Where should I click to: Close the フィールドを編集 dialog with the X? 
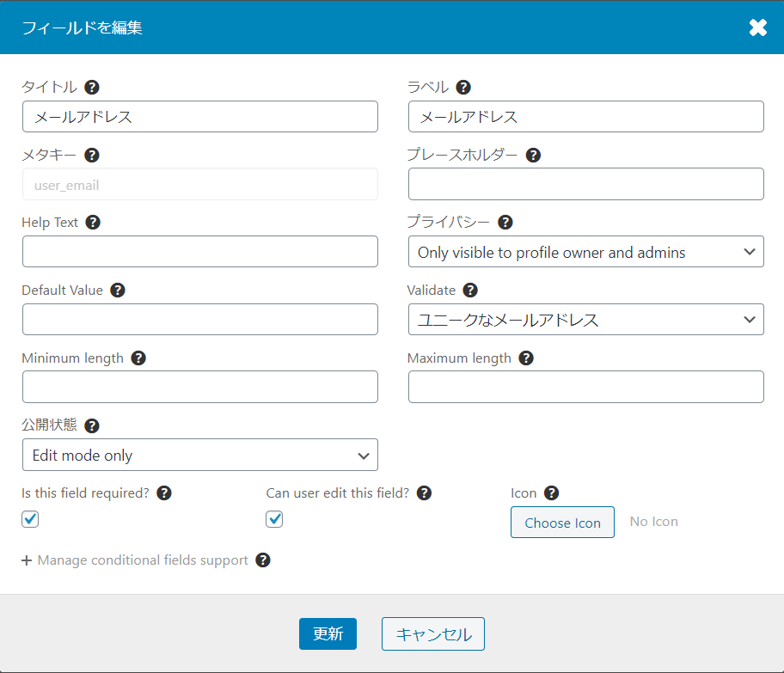tap(758, 28)
